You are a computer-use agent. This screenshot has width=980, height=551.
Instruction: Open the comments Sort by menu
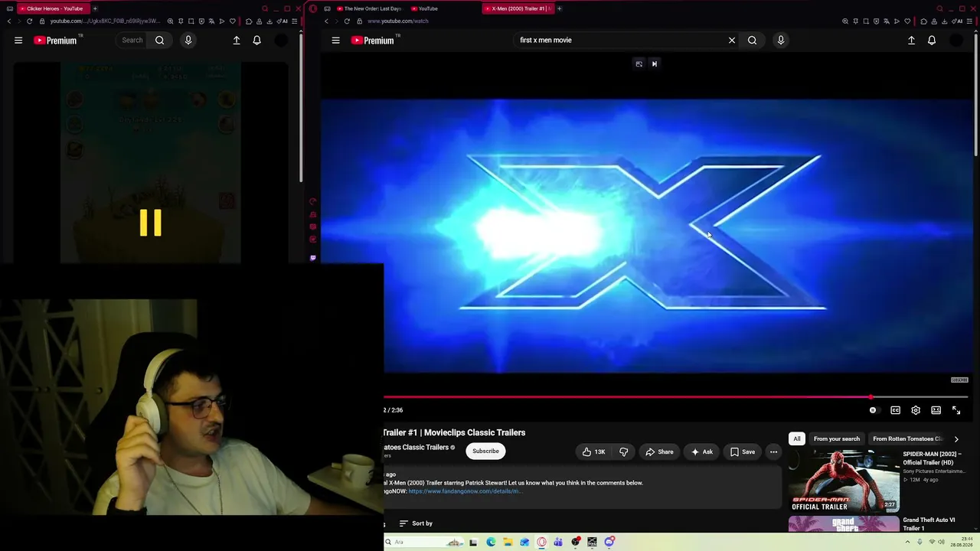(x=416, y=523)
